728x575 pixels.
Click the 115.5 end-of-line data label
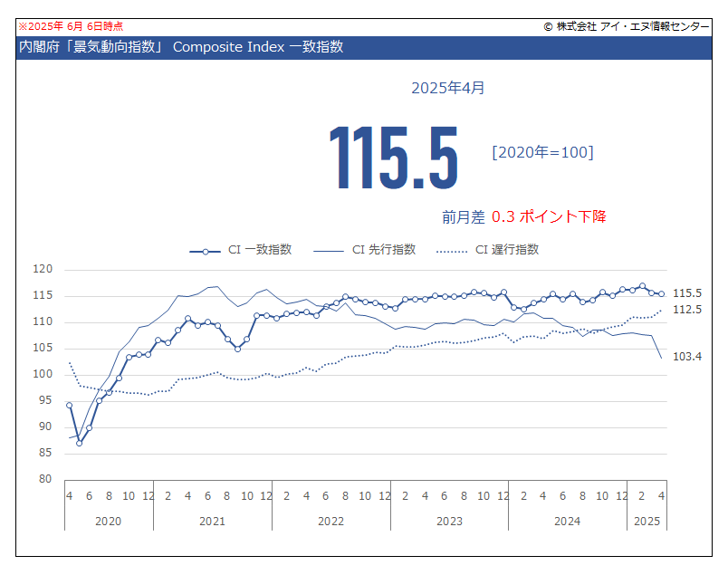pyautogui.click(x=687, y=293)
